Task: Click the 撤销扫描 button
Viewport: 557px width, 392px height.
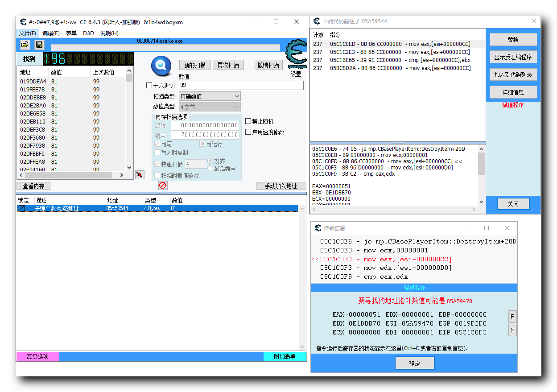Action: pyautogui.click(x=268, y=65)
